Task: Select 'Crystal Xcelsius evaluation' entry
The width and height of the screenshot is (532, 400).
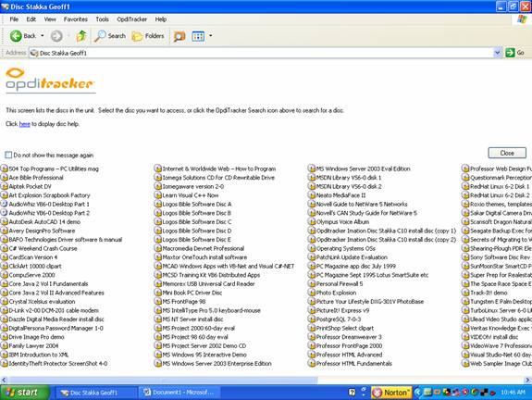Action: point(42,302)
